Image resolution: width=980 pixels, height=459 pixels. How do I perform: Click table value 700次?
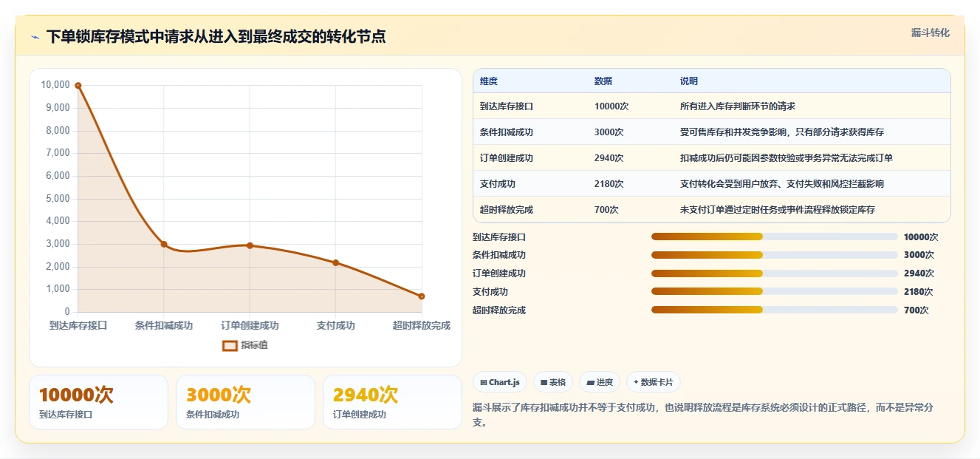606,210
